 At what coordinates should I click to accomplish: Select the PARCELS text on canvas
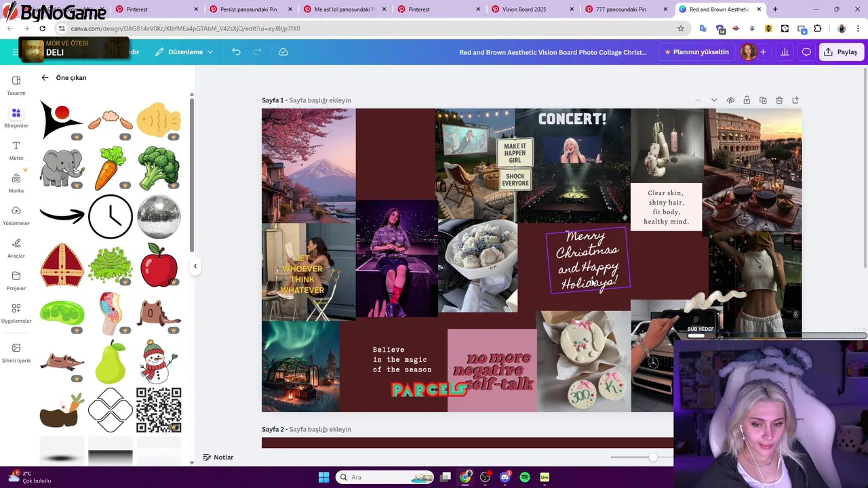(428, 389)
